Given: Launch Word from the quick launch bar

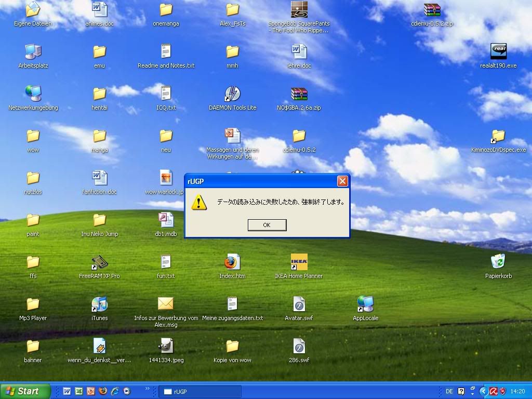Looking at the screenshot, I should click(67, 391).
